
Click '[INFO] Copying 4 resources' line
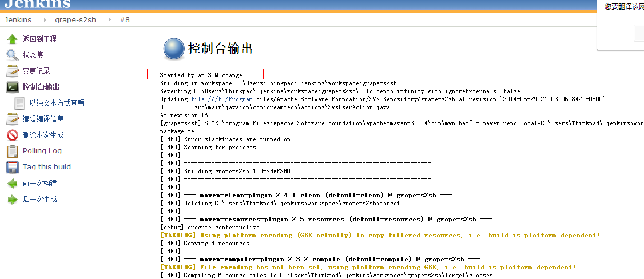[x=205, y=244]
